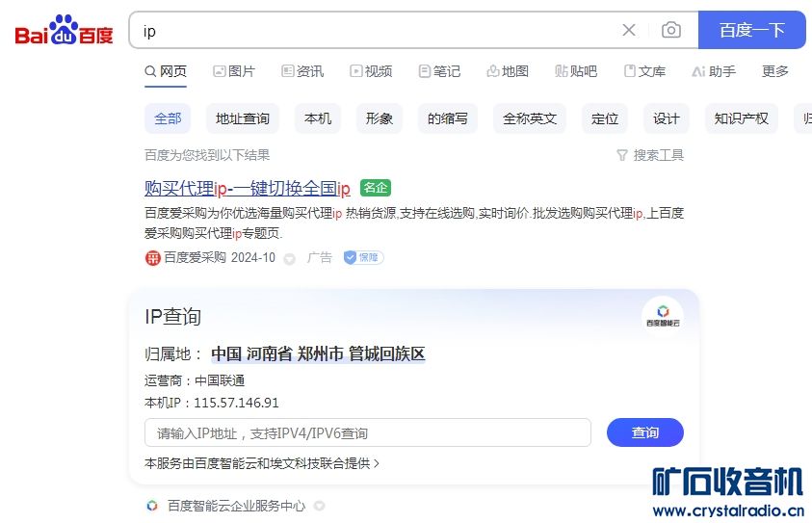
Task: Click the 运营商:中国联通 line
Action: click(195, 380)
